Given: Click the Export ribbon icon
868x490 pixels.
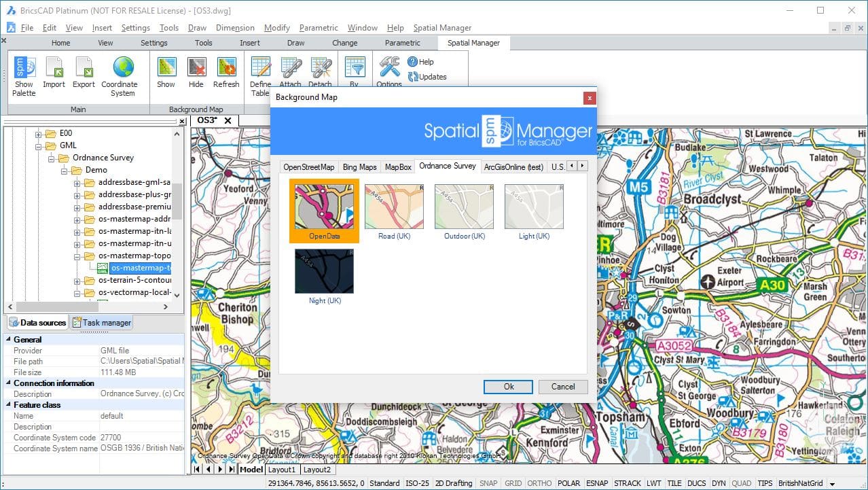Looking at the screenshot, I should click(84, 67).
